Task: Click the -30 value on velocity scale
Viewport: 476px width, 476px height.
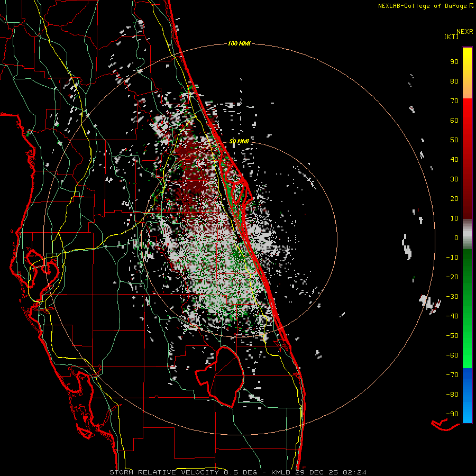Action: point(452,297)
